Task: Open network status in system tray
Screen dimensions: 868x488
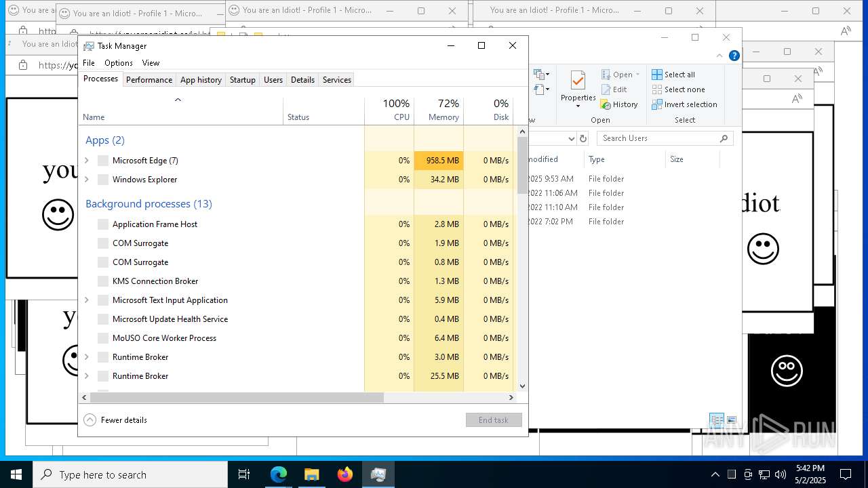Action: (x=764, y=474)
